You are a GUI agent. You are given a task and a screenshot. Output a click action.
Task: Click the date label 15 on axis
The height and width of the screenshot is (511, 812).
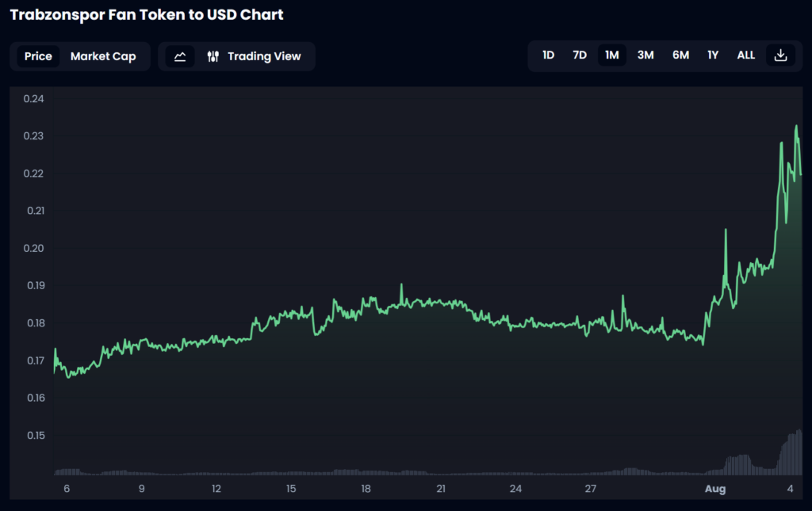click(291, 489)
